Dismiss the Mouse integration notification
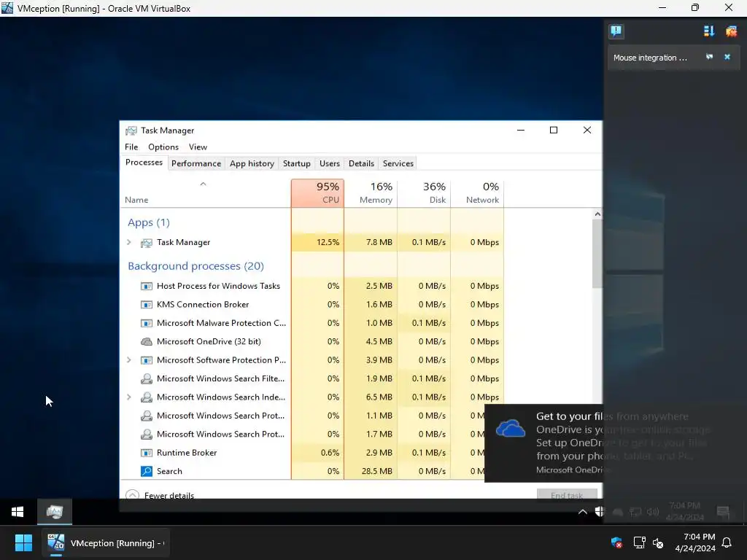 [x=727, y=57]
